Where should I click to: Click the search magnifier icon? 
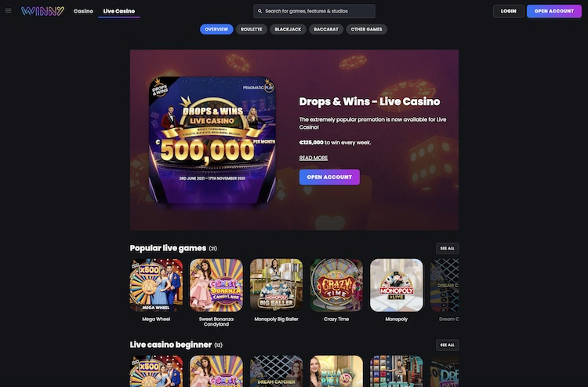tap(260, 11)
